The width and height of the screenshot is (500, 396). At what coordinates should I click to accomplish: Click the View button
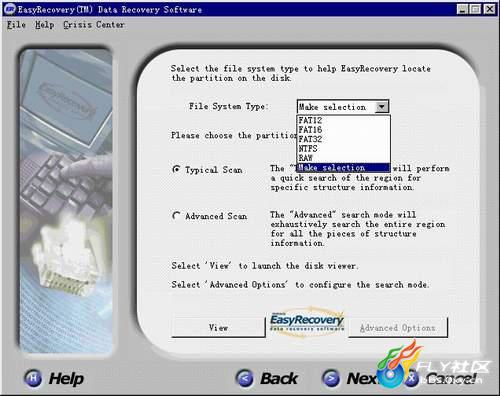pyautogui.click(x=218, y=328)
